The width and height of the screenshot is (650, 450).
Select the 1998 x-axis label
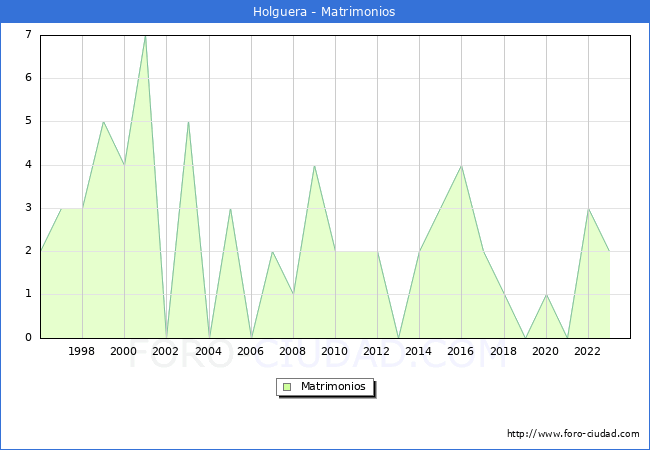point(82,351)
